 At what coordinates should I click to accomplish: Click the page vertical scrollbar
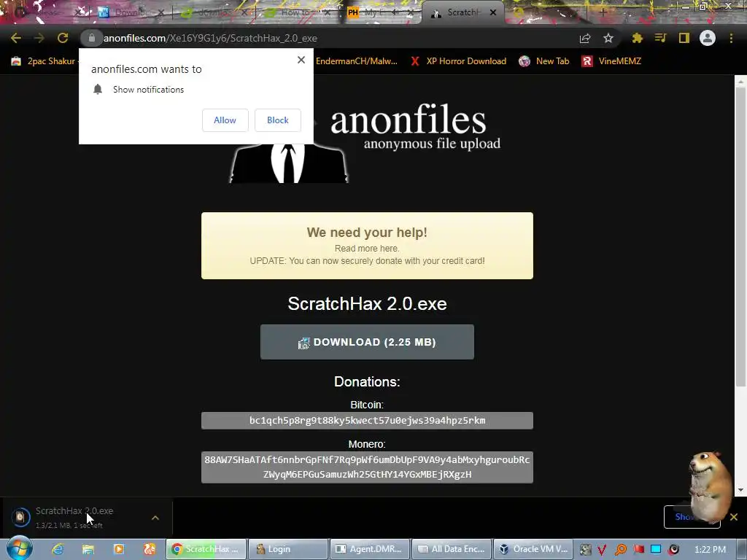pos(740,237)
